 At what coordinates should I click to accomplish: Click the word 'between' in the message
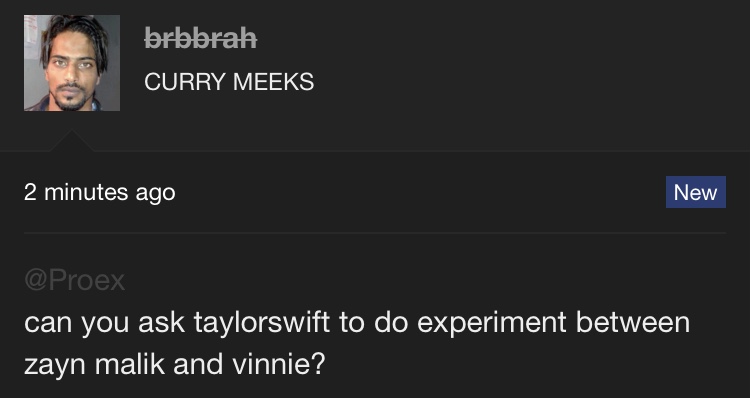tap(633, 322)
